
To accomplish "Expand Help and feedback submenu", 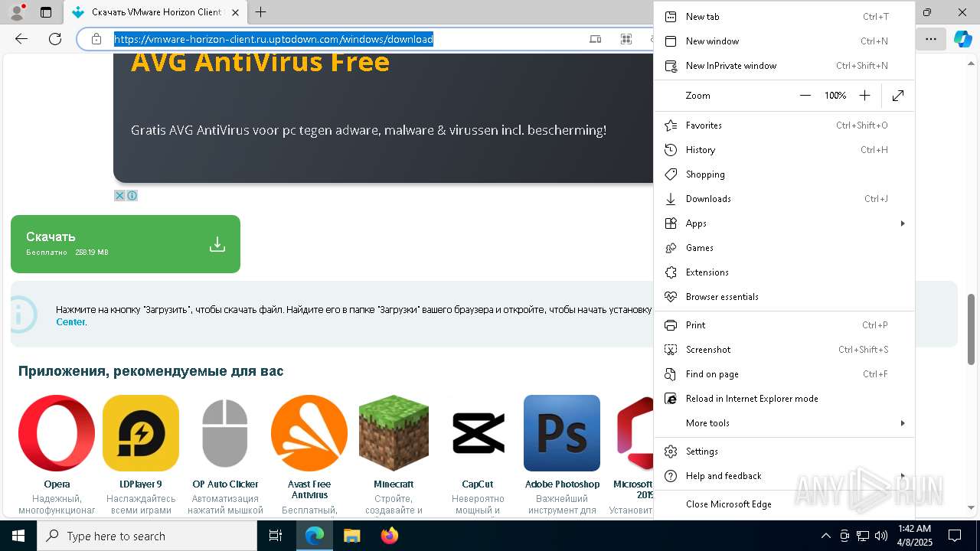I will pos(784,476).
